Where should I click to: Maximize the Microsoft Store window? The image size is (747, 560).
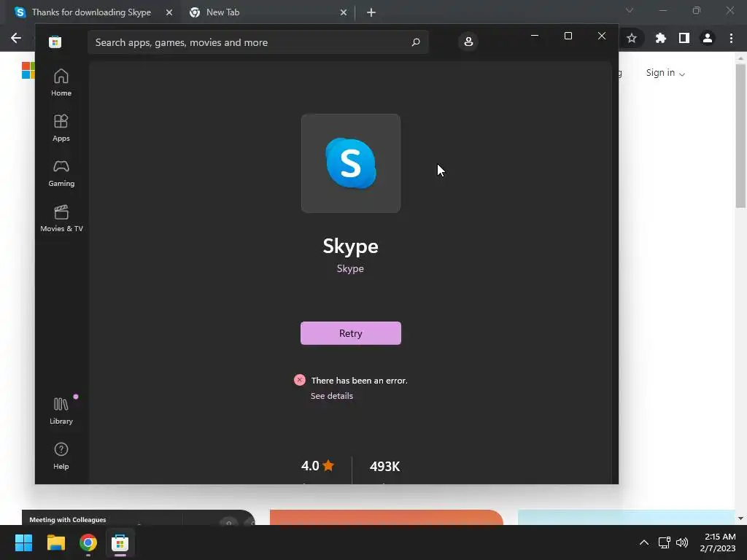[568, 36]
